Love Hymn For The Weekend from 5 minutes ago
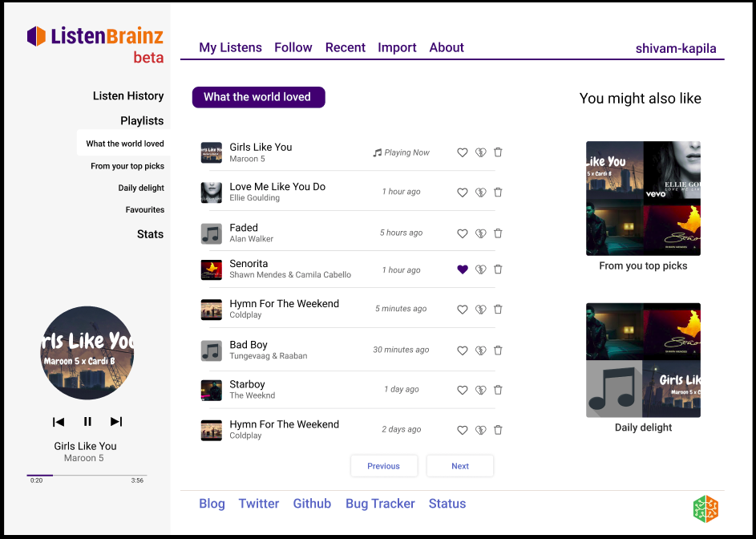756x539 pixels. click(x=463, y=310)
